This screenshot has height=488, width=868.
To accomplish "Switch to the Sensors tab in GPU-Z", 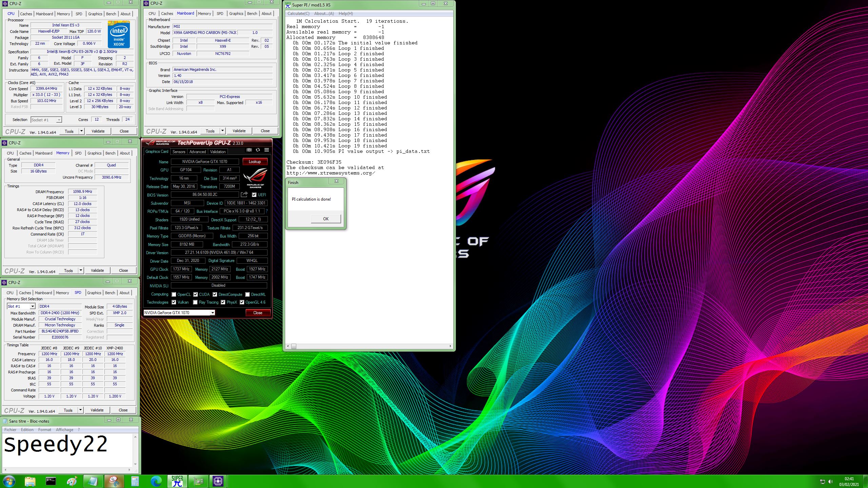I will (x=179, y=152).
